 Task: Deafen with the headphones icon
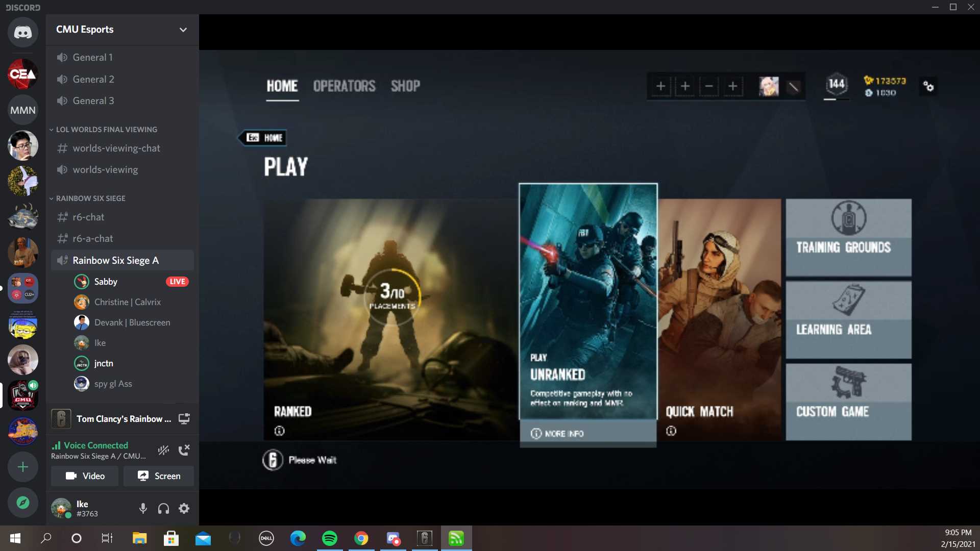pos(163,508)
